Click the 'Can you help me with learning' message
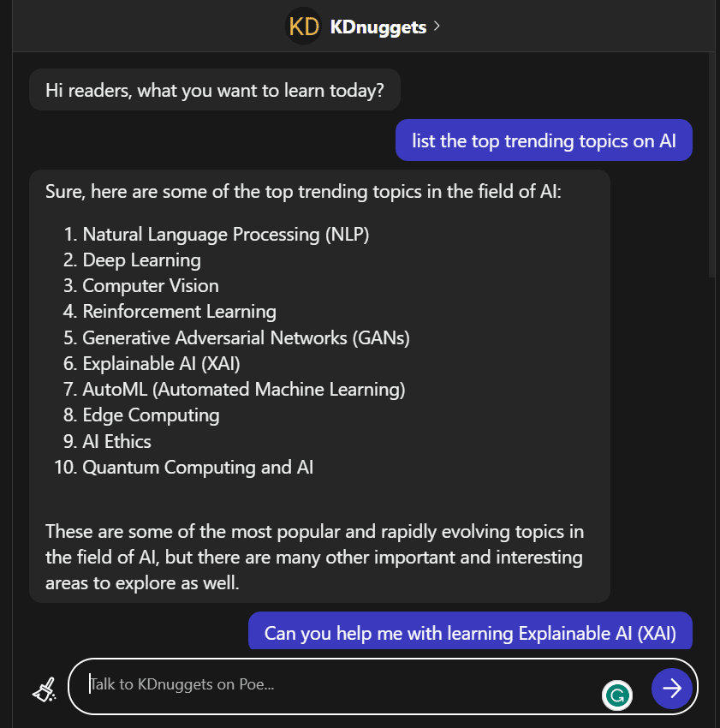Image resolution: width=720 pixels, height=728 pixels. (470, 633)
